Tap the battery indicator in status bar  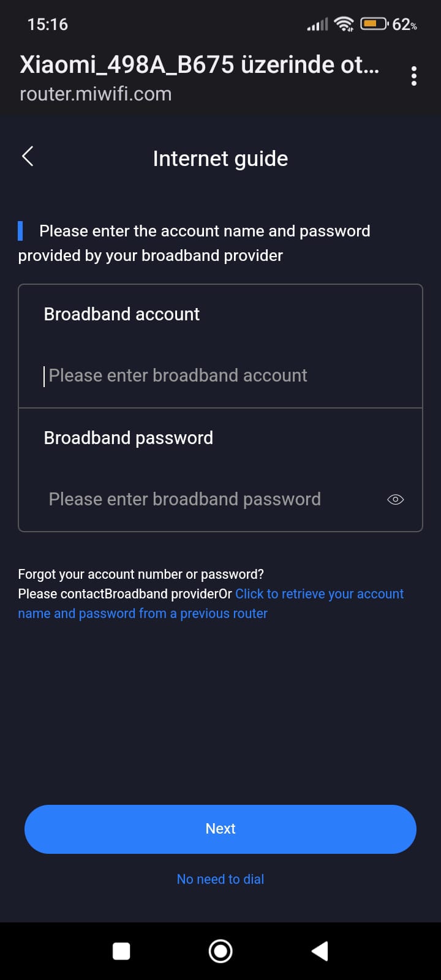(374, 24)
